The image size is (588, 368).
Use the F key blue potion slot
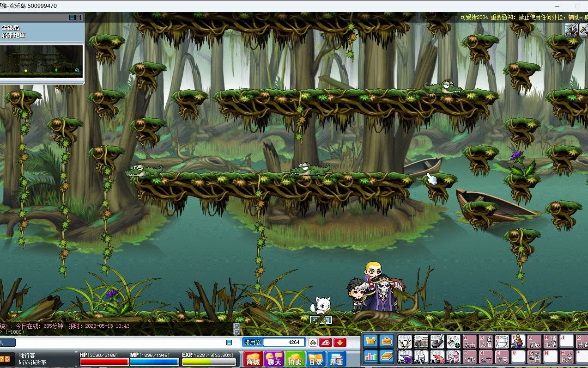518,342
